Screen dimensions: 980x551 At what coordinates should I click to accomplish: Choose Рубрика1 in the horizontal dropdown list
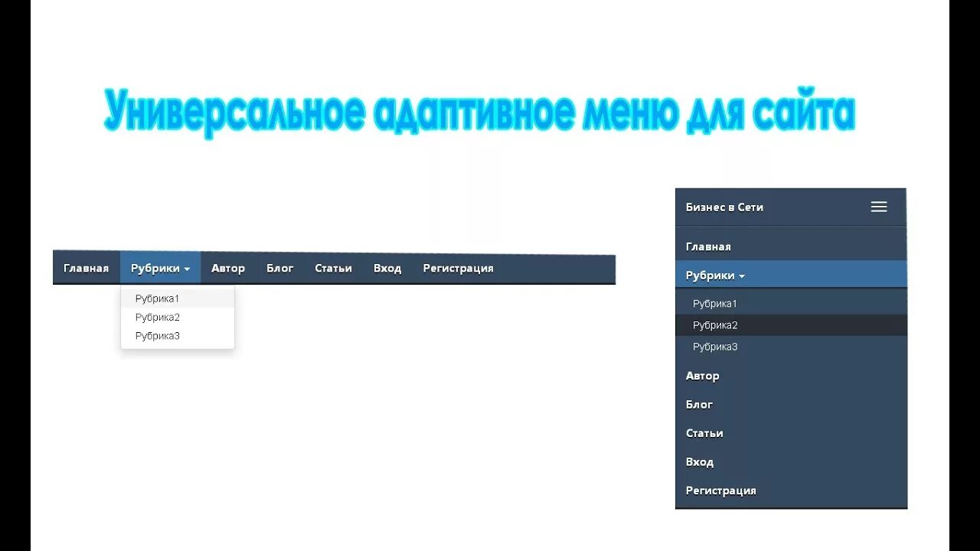click(x=178, y=298)
